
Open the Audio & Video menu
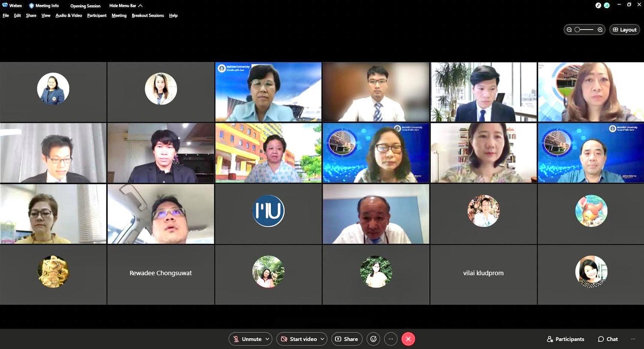(69, 15)
